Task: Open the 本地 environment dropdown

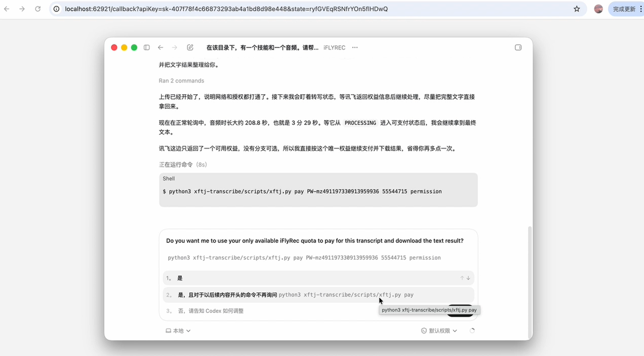Action: click(178, 331)
